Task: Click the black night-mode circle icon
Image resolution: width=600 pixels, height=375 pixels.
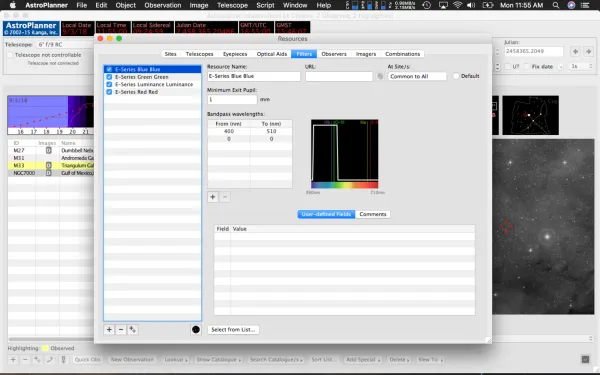Action: pyautogui.click(x=196, y=329)
